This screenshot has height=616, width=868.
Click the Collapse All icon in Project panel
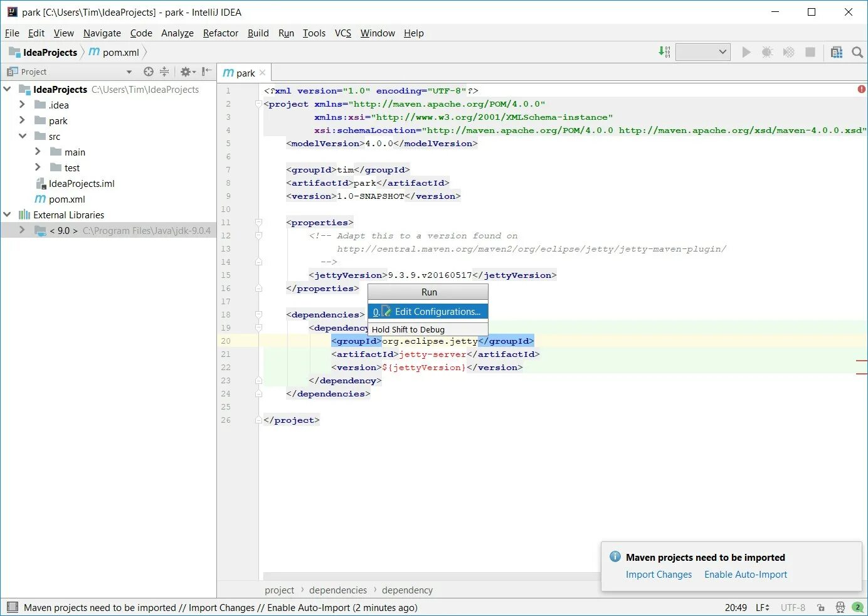tap(164, 72)
